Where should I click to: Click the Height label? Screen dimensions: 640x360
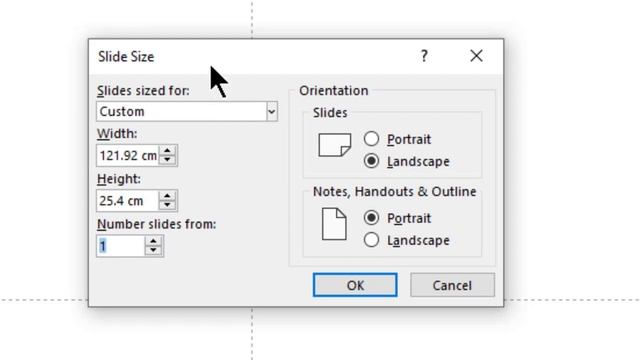click(x=119, y=179)
